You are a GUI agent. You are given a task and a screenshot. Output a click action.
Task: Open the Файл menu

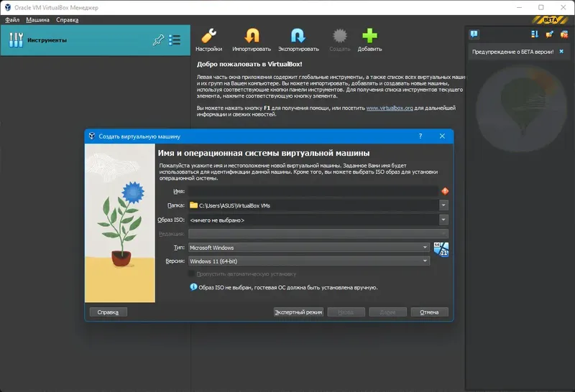click(x=12, y=20)
